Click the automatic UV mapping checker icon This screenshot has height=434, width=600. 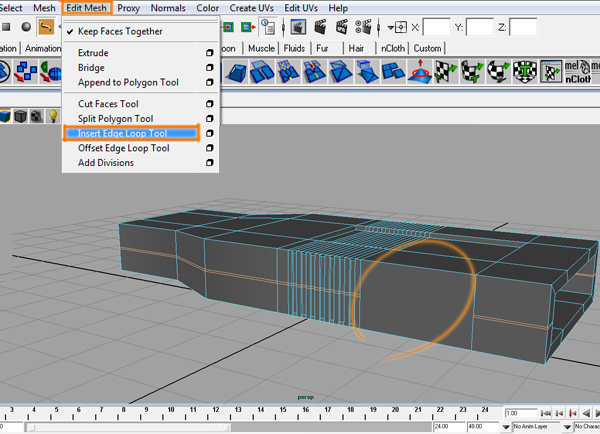(x=525, y=72)
